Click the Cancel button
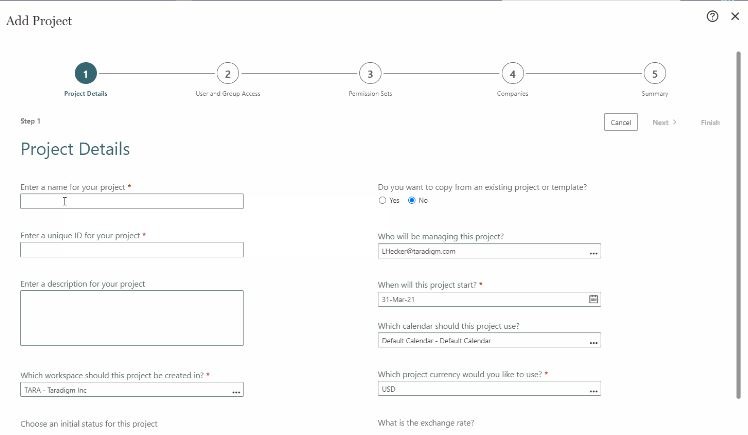The width and height of the screenshot is (748, 435). [621, 122]
